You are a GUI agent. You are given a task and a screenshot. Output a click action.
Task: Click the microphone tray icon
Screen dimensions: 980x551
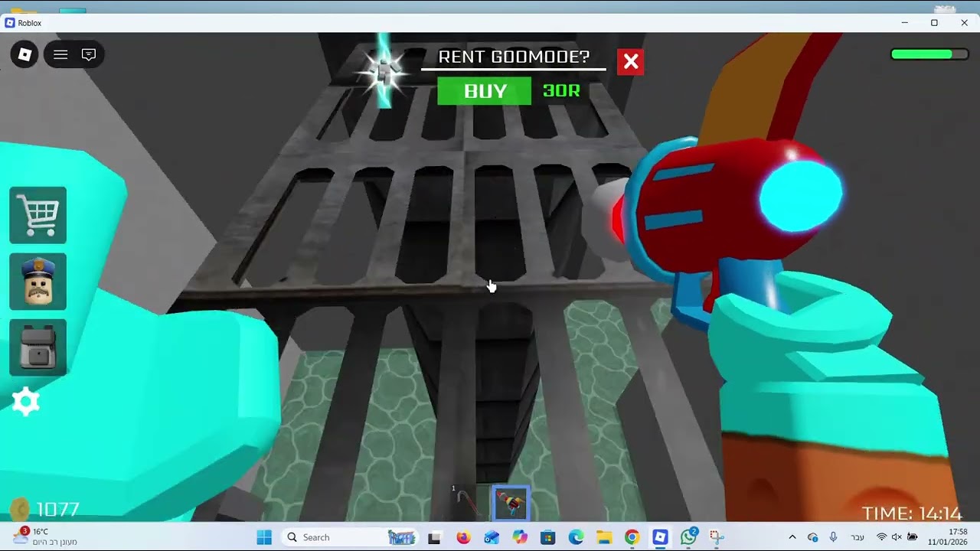[834, 537]
